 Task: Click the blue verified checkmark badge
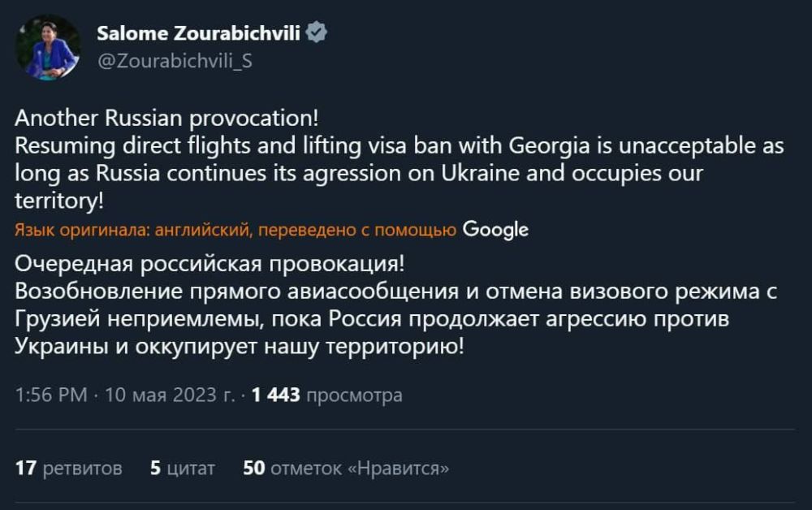(317, 30)
